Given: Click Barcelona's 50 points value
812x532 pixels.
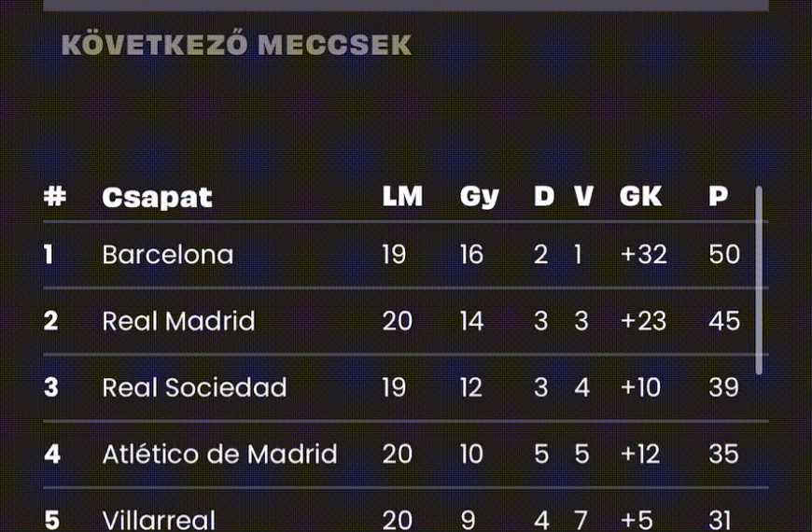Looking at the screenshot, I should [724, 255].
